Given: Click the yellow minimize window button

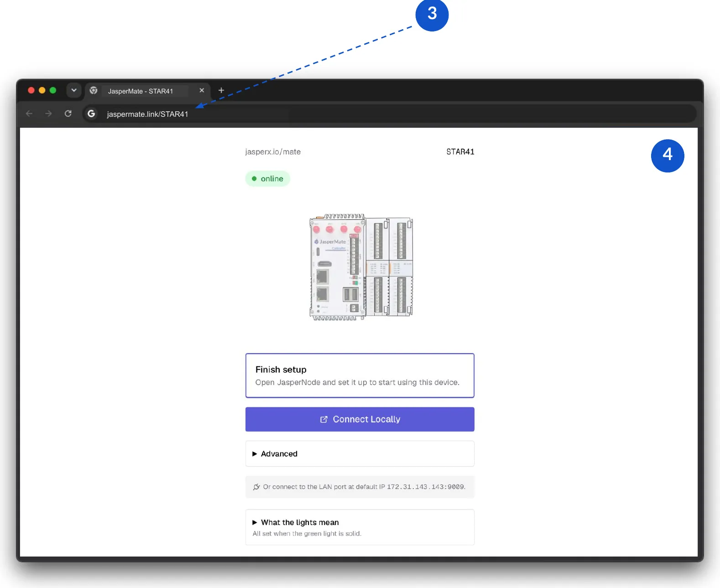Looking at the screenshot, I should pyautogui.click(x=42, y=90).
